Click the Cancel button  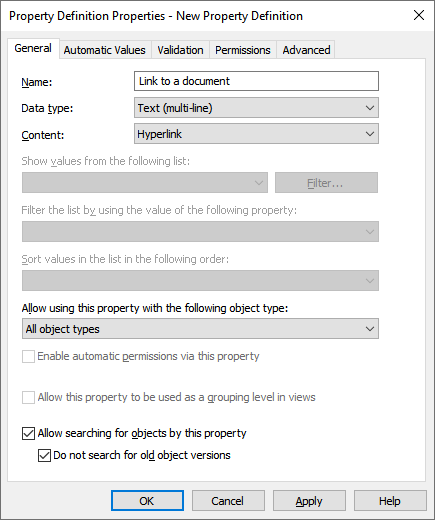pos(228,501)
